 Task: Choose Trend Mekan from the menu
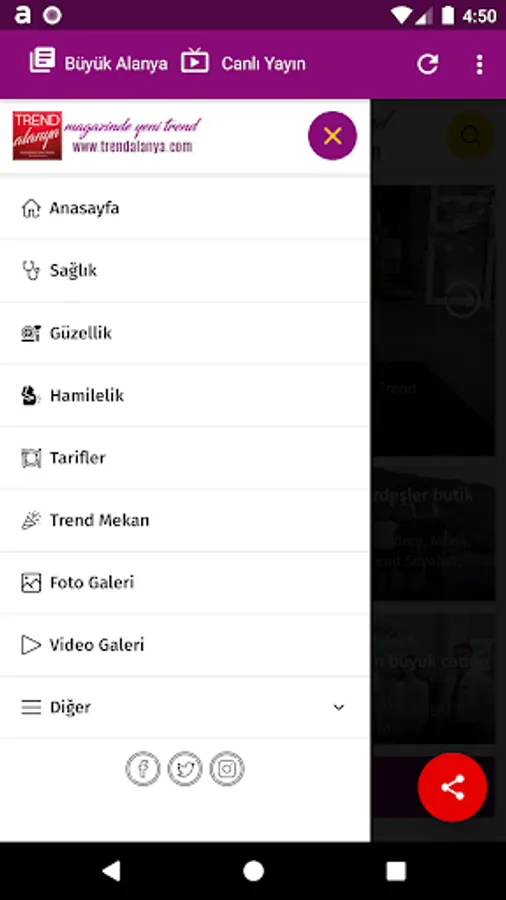click(185, 520)
